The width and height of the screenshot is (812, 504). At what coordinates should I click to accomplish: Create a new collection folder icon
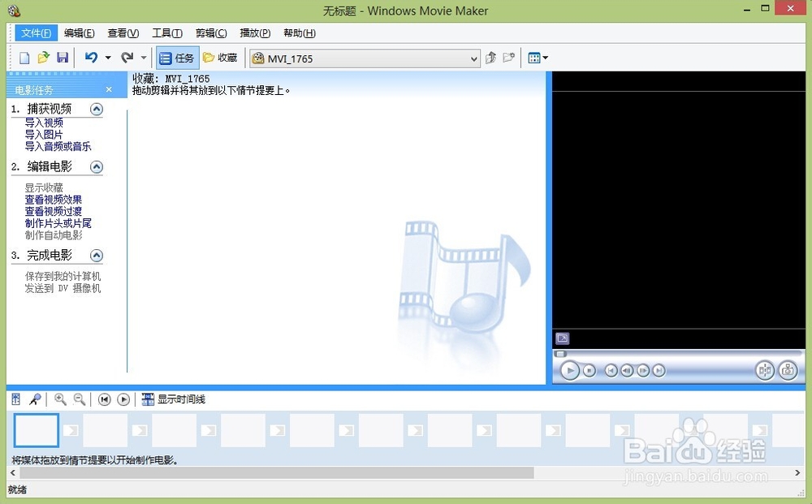tap(509, 58)
